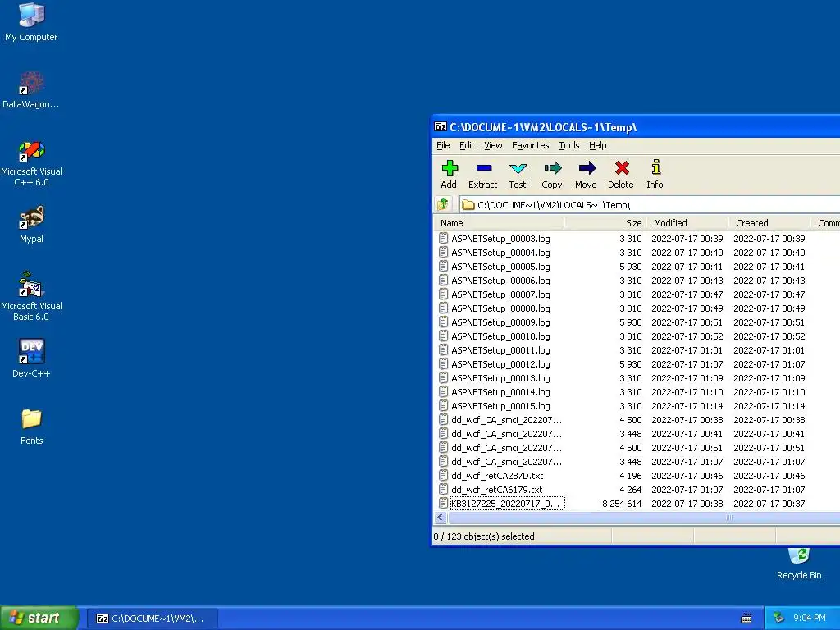840x630 pixels.
Task: Select dd_wcf_CA_smci file modified 00:41
Action: coord(506,433)
